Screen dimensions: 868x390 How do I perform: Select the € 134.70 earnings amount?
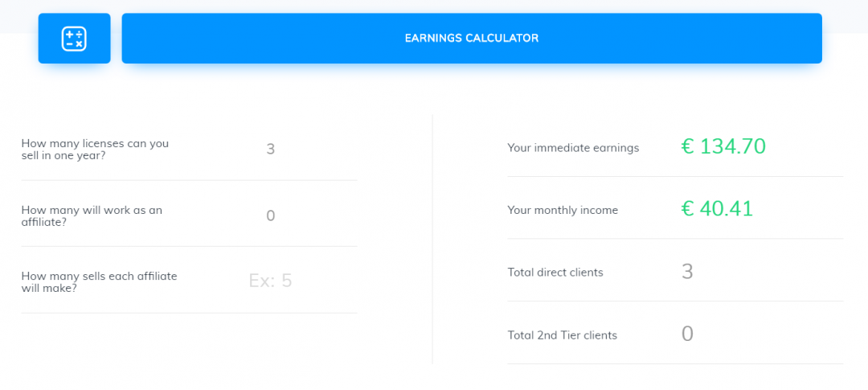[723, 146]
